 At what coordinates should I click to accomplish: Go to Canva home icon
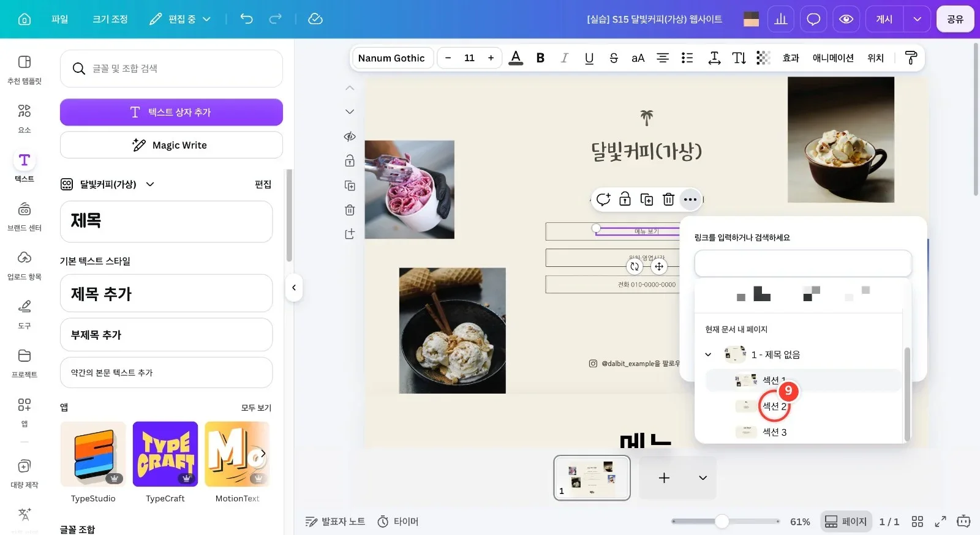(x=24, y=19)
